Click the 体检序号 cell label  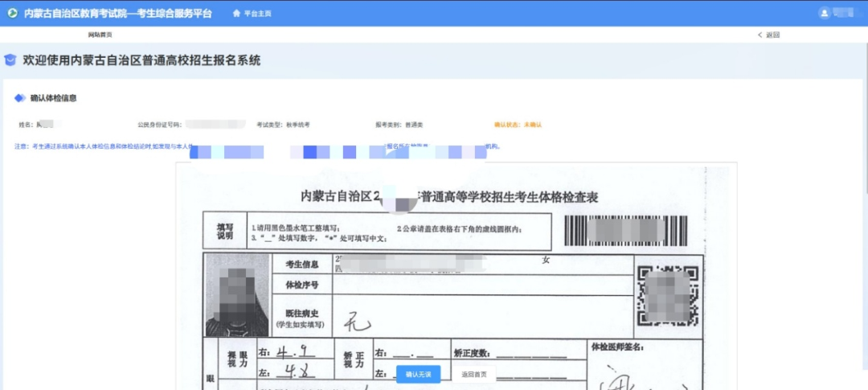[301, 285]
